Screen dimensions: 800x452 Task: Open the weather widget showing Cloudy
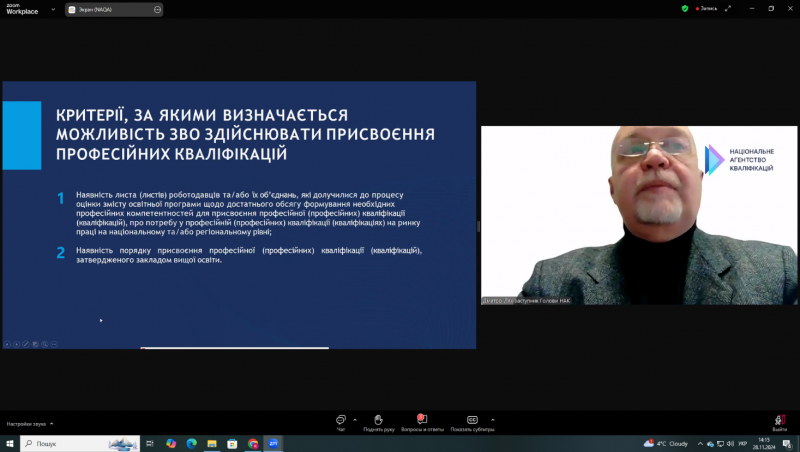(x=667, y=443)
